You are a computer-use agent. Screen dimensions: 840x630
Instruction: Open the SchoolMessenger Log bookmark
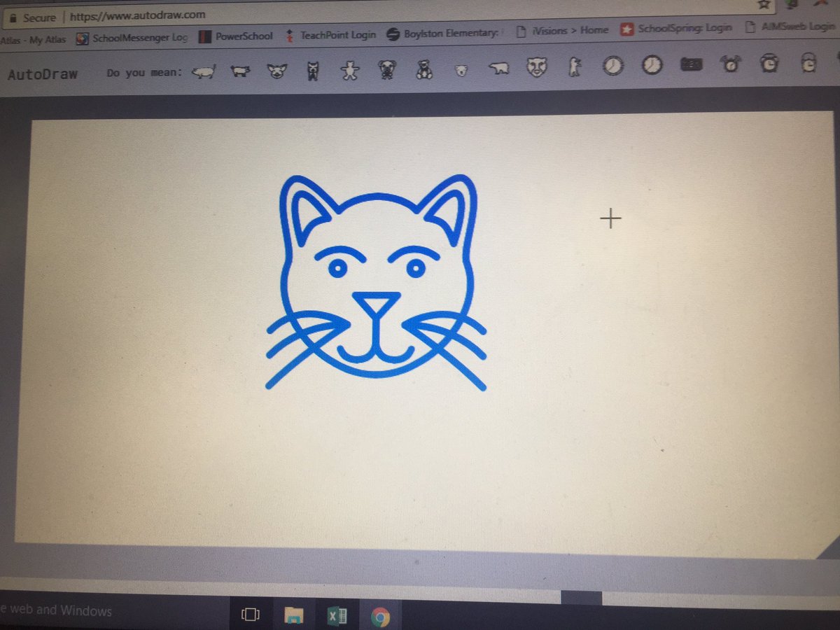coord(132,38)
